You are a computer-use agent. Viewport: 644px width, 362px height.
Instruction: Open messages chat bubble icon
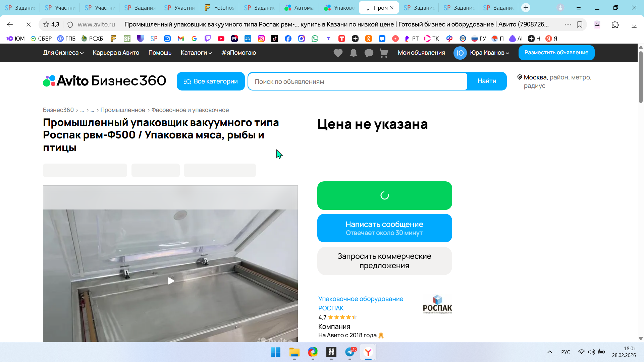tap(369, 53)
